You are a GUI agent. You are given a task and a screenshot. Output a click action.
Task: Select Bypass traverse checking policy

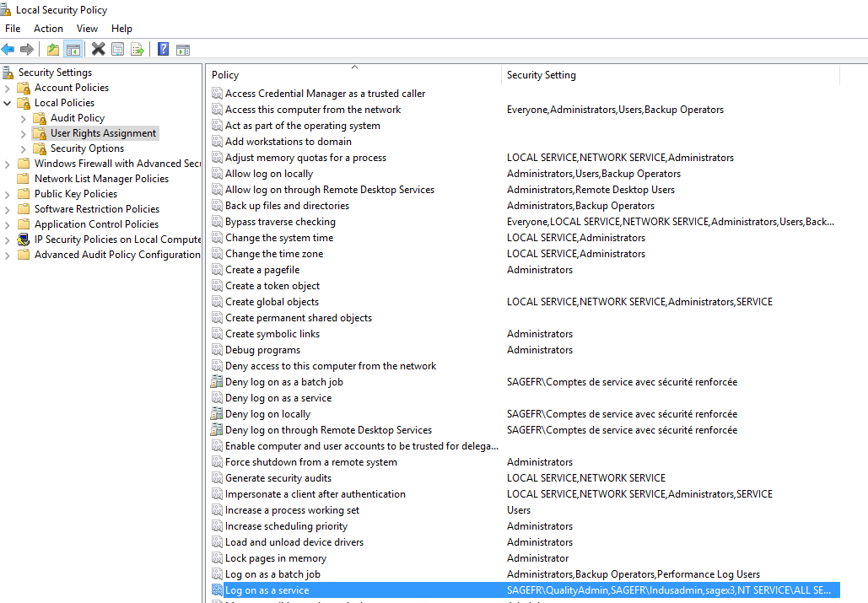[x=280, y=222]
